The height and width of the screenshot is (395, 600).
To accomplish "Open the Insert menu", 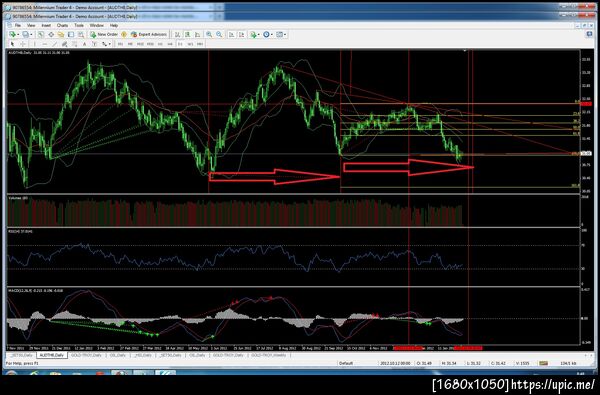I will pyautogui.click(x=46, y=25).
